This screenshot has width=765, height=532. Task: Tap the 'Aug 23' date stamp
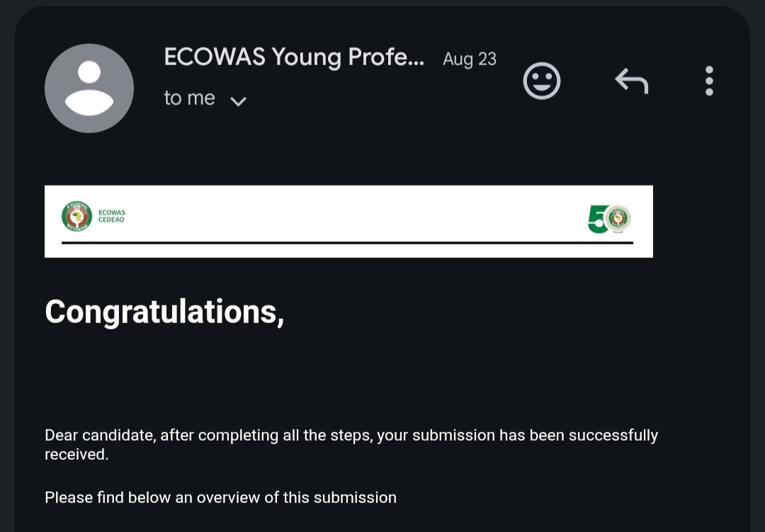pos(470,59)
